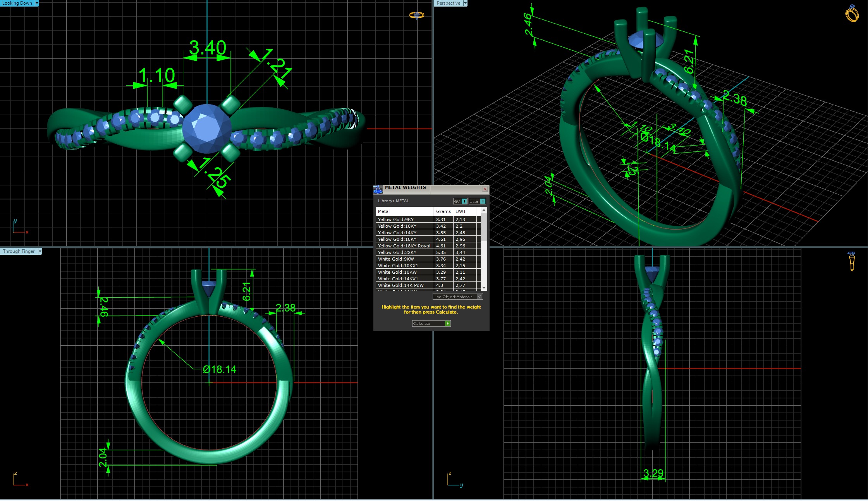The width and height of the screenshot is (868, 501).
Task: Open the Perspective viewport dropdown arrow
Action: [465, 3]
